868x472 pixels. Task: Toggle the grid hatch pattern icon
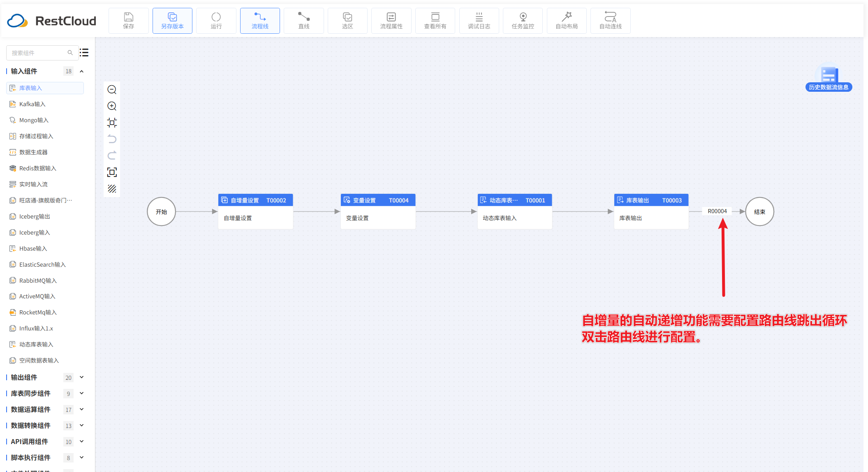(112, 189)
